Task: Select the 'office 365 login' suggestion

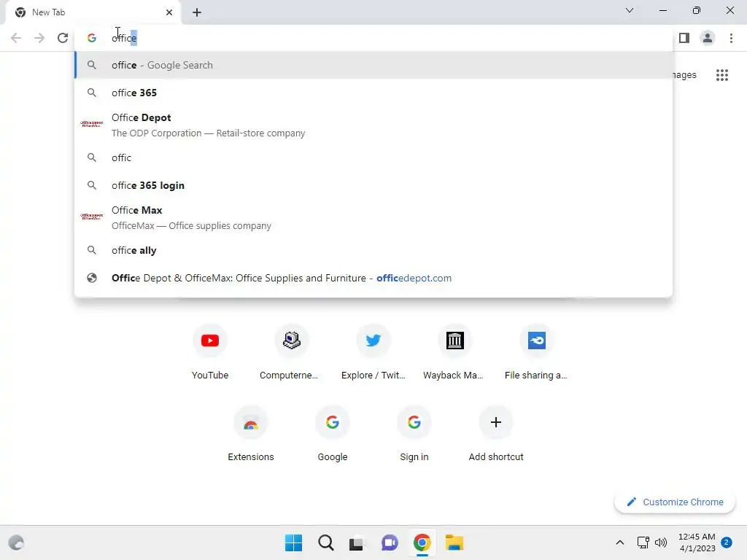Action: tap(373, 185)
